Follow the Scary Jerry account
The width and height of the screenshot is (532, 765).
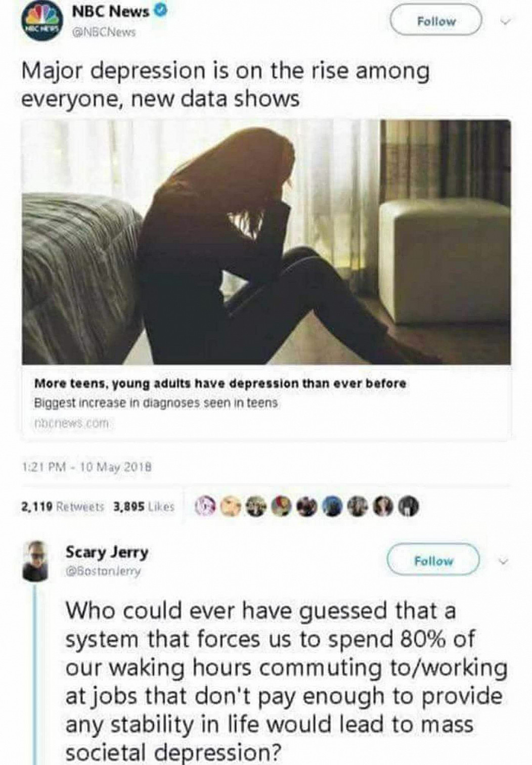coord(433,560)
